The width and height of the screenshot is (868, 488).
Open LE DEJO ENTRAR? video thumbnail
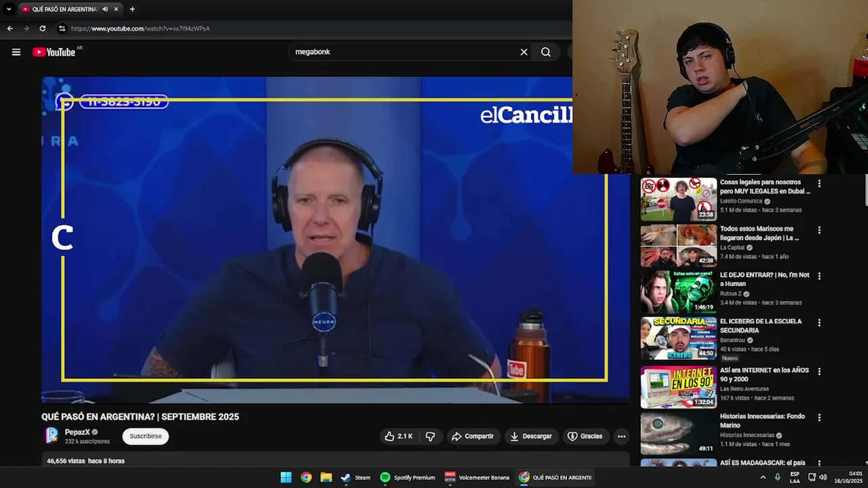[x=678, y=292]
